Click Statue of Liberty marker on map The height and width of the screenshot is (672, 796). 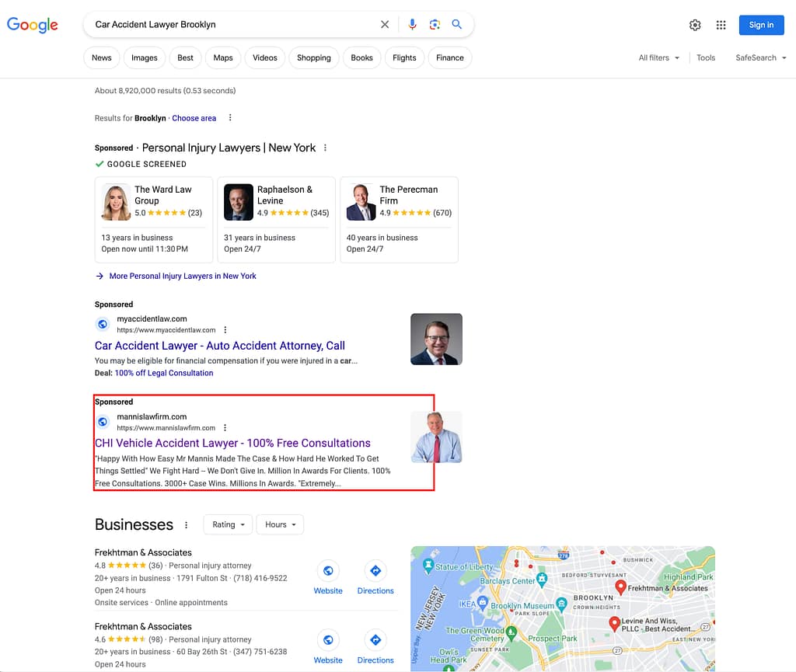[x=428, y=565]
